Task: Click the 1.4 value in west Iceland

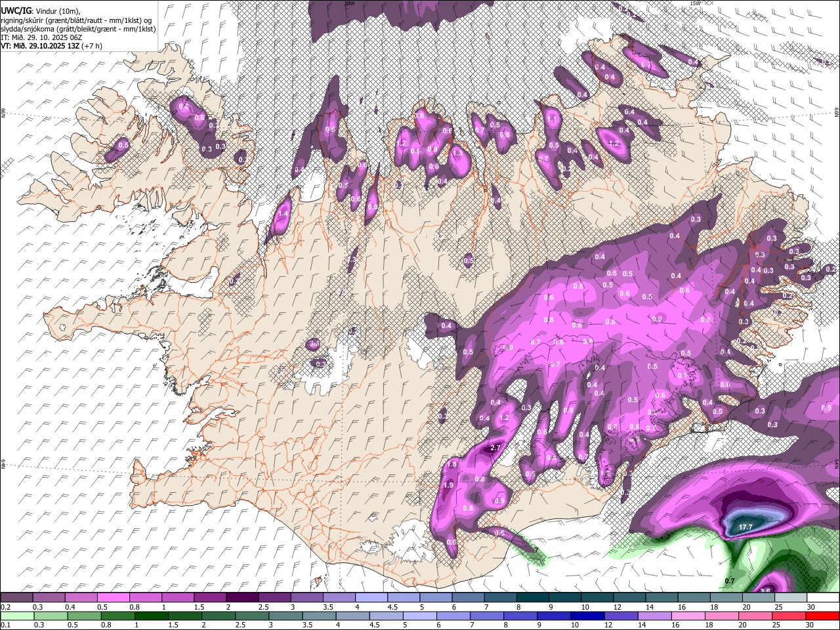Action: coord(283,214)
